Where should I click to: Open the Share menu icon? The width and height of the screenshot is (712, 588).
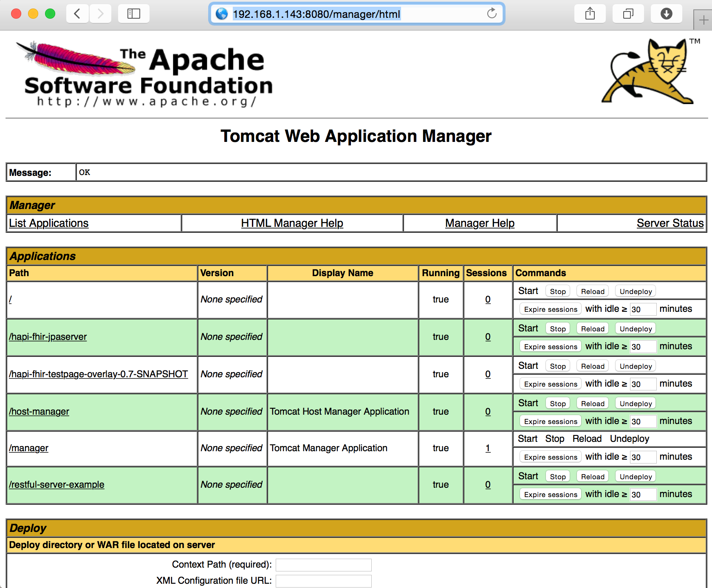(590, 14)
